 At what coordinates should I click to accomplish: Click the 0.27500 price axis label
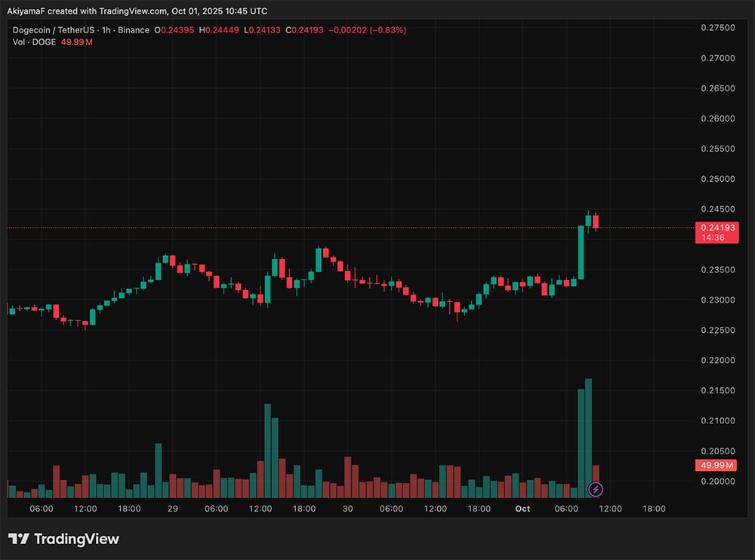(718, 27)
